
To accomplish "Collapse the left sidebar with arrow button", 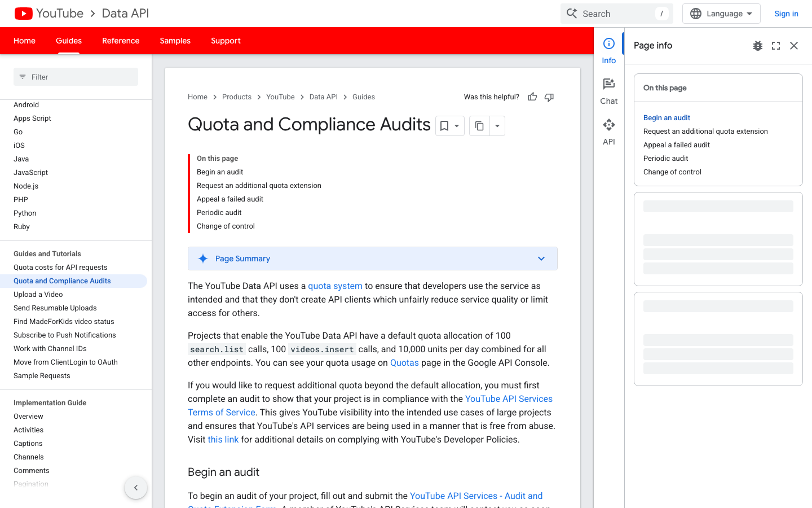I will 136,488.
